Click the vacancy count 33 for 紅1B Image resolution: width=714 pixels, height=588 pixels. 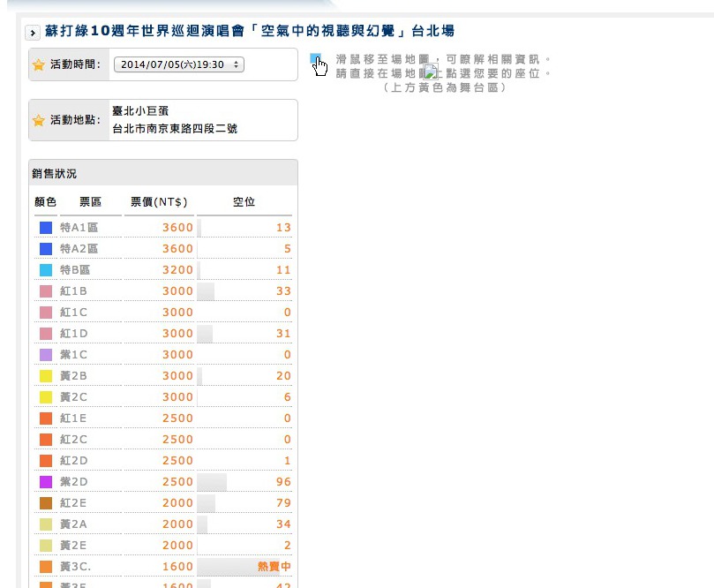click(x=283, y=291)
